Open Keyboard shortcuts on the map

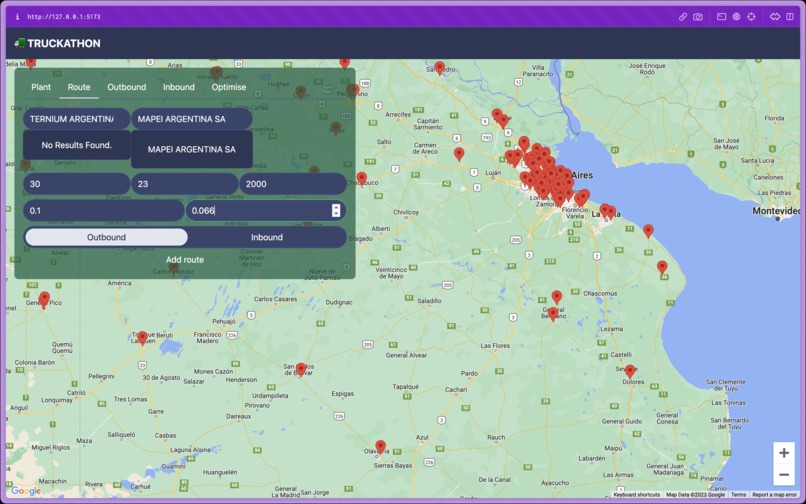click(637, 494)
